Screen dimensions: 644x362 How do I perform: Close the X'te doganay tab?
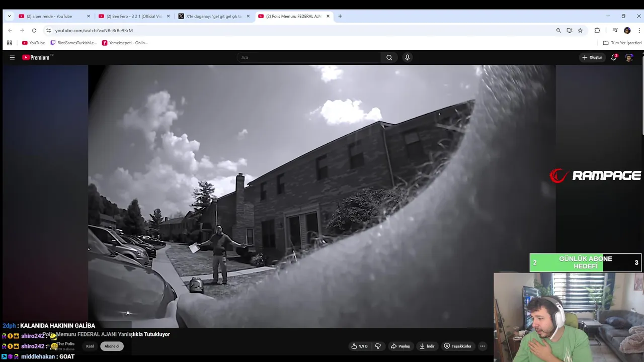tap(248, 16)
